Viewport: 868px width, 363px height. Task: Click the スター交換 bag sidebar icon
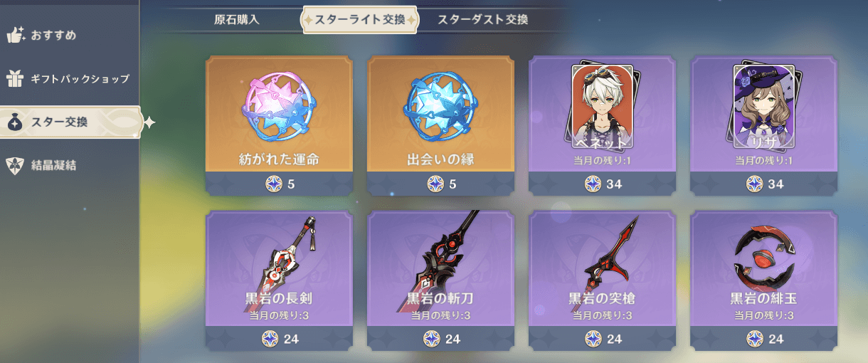[16, 122]
